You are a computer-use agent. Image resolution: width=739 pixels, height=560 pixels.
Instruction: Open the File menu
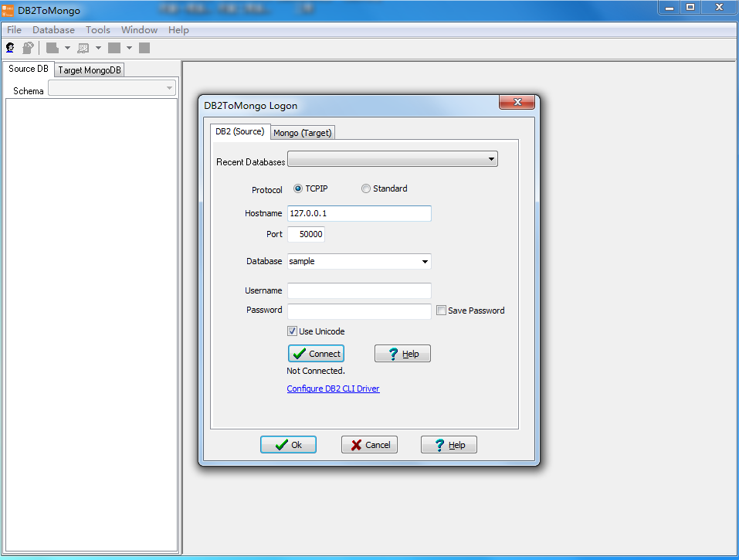click(14, 29)
